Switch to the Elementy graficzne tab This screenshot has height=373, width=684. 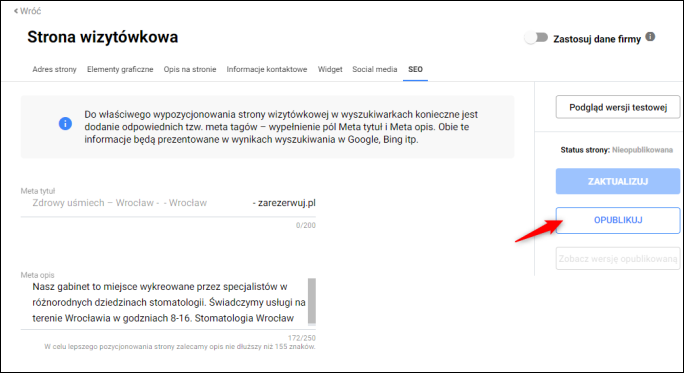point(120,69)
